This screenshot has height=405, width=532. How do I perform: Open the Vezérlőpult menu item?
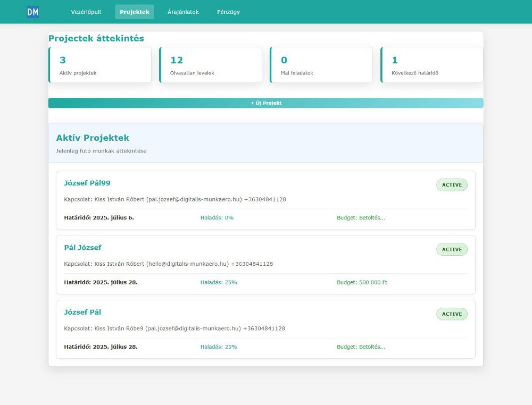(86, 12)
